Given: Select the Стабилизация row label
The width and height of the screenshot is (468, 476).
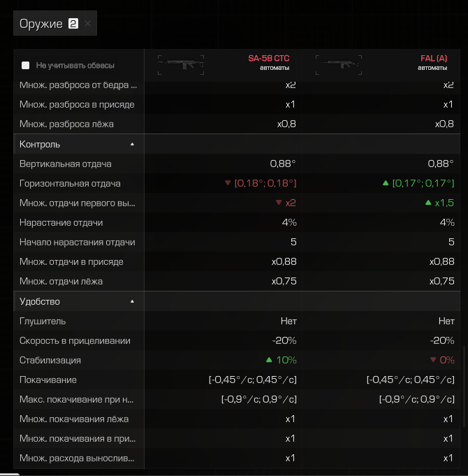Looking at the screenshot, I should 50,361.
